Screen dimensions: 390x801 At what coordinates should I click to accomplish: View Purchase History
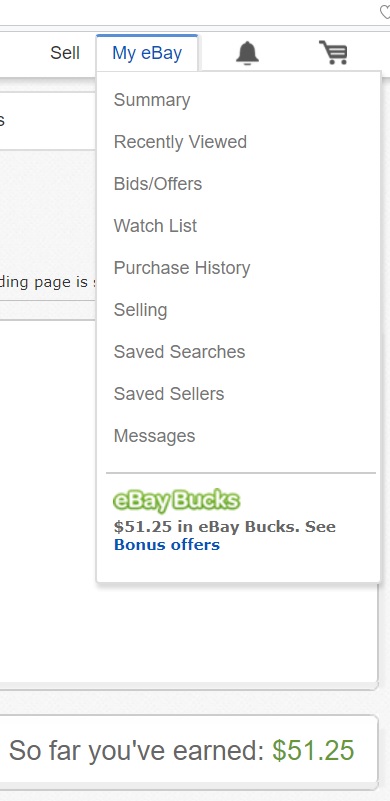tap(182, 268)
